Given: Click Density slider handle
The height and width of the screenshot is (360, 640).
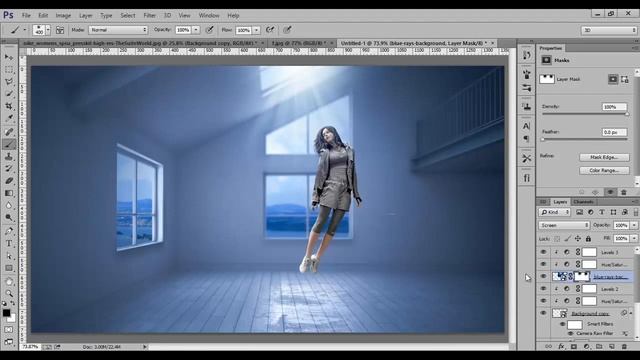Looking at the screenshot, I should (627, 114).
